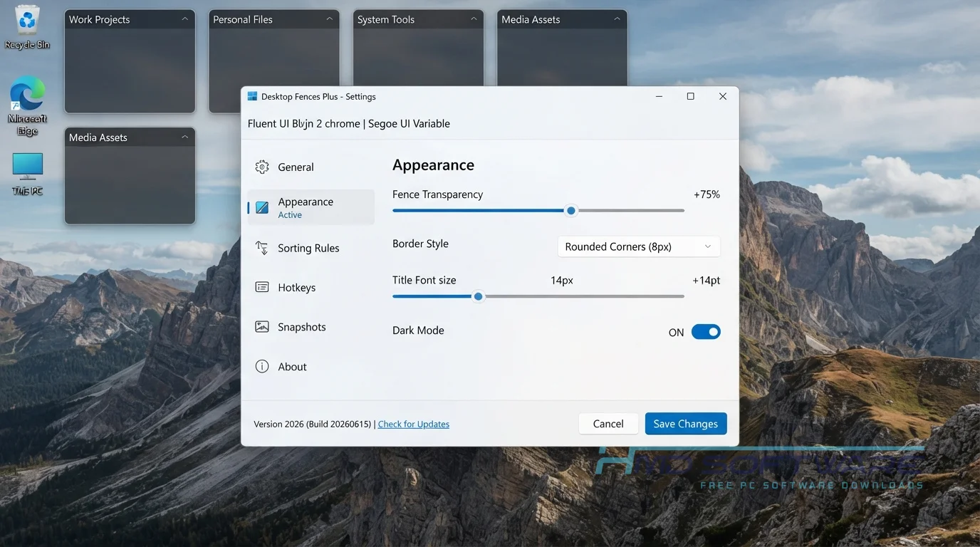Click the System Tools fence title
980x547 pixels.
[x=386, y=19]
